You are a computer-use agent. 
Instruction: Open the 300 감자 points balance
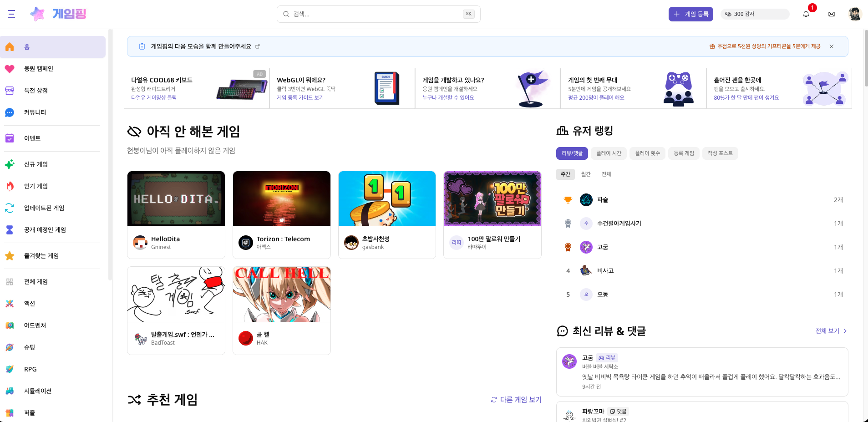[x=754, y=14]
